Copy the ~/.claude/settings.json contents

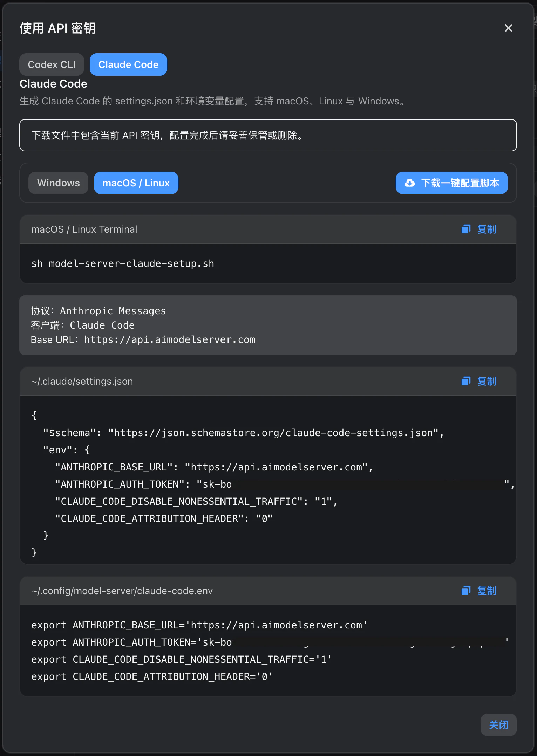coord(479,381)
